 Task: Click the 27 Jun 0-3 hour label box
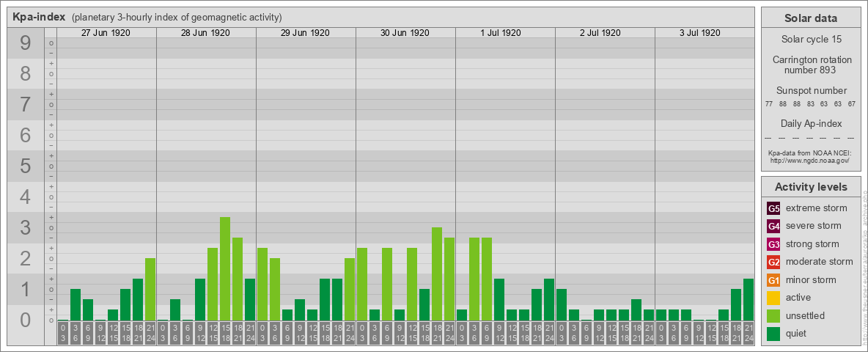[63, 334]
